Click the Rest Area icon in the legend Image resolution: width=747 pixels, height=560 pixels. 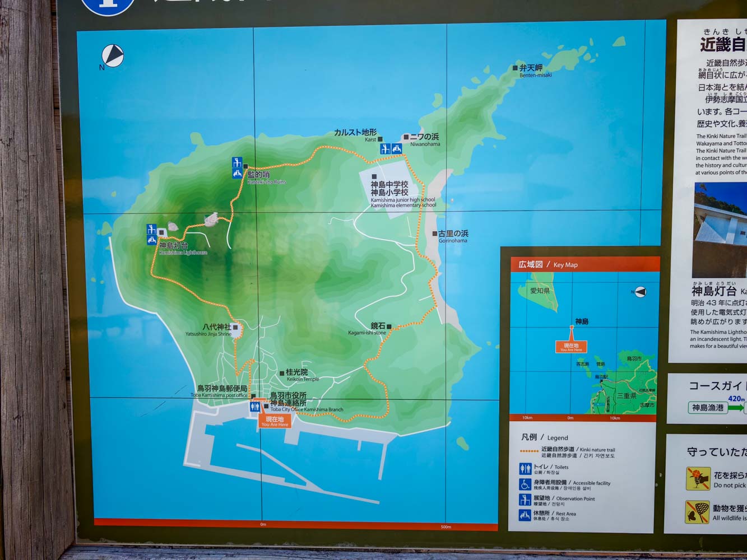pyautogui.click(x=525, y=515)
